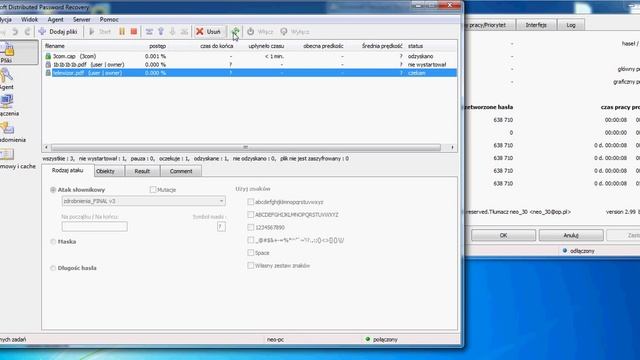Click the Start play icon in toolbar
This screenshot has width=640, height=360.
92,31
